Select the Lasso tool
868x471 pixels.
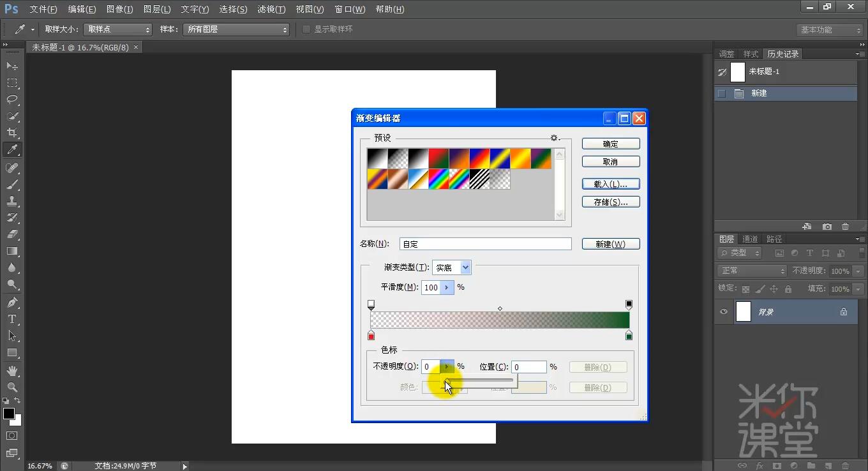pos(11,100)
